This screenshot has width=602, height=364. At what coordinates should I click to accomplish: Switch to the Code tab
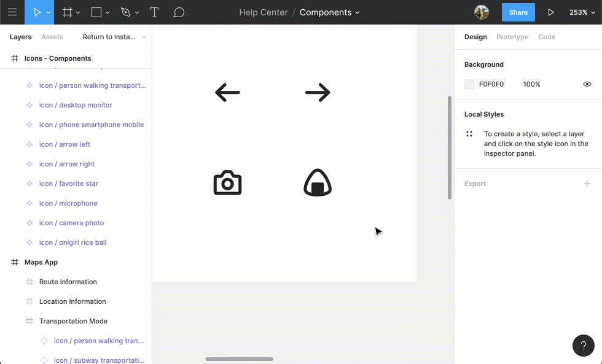pyautogui.click(x=547, y=37)
